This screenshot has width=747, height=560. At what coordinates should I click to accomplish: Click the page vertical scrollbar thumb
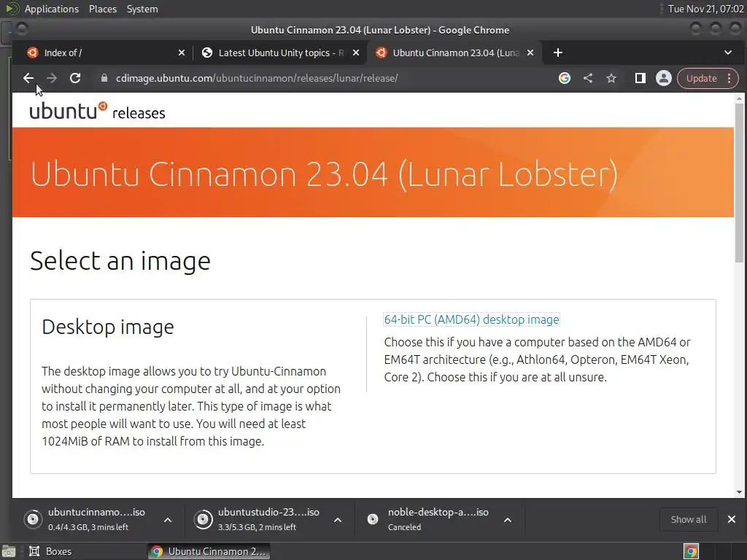(x=739, y=183)
